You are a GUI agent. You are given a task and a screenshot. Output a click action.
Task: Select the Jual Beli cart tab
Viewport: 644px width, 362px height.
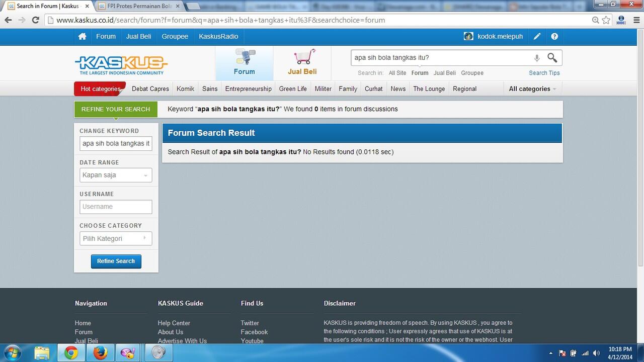click(302, 63)
